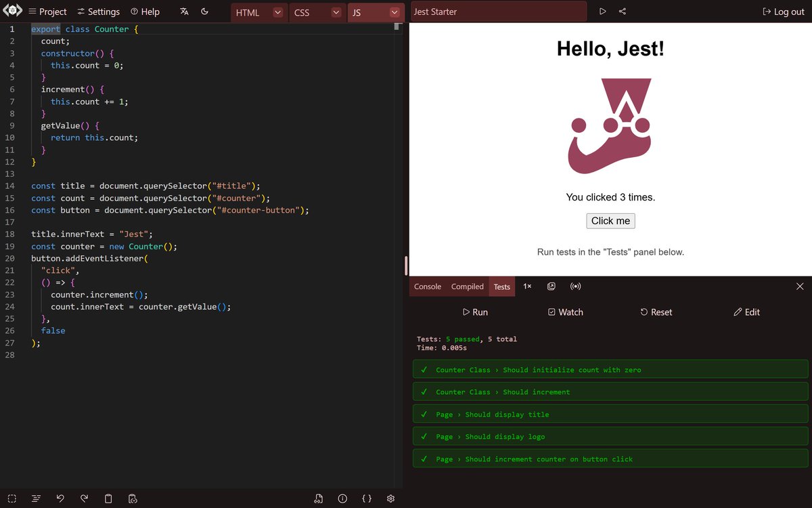
Task: Click the Jest logo image in preview
Action: (610, 126)
